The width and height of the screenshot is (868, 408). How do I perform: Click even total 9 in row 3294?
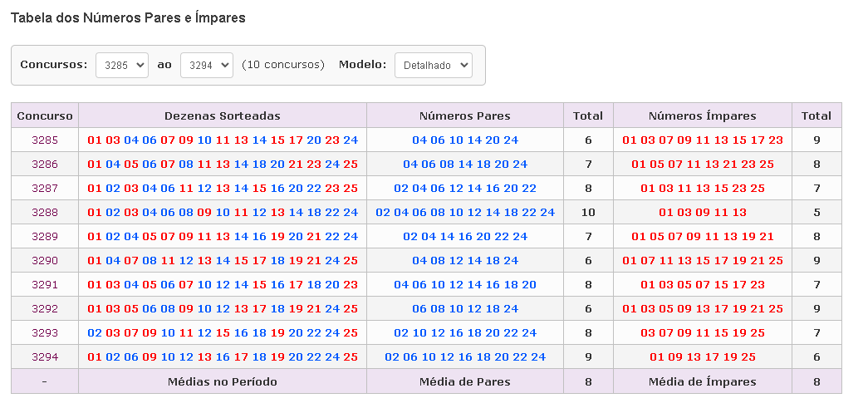pyautogui.click(x=588, y=357)
